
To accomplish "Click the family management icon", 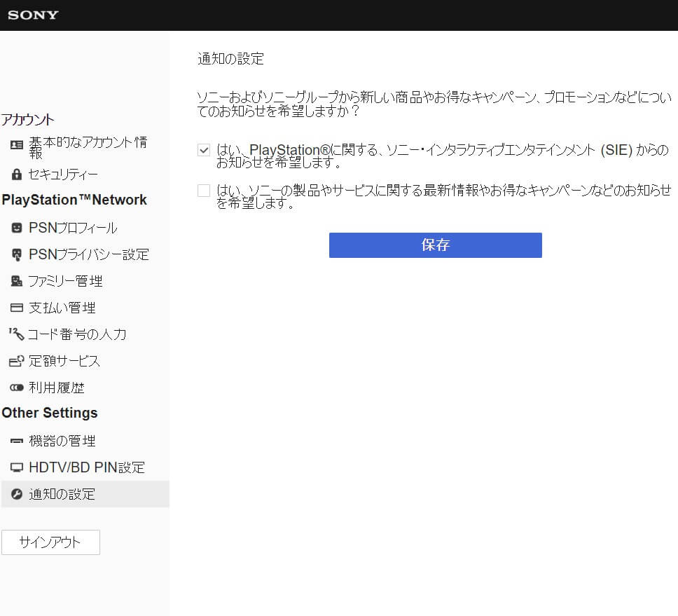I will click(x=17, y=281).
